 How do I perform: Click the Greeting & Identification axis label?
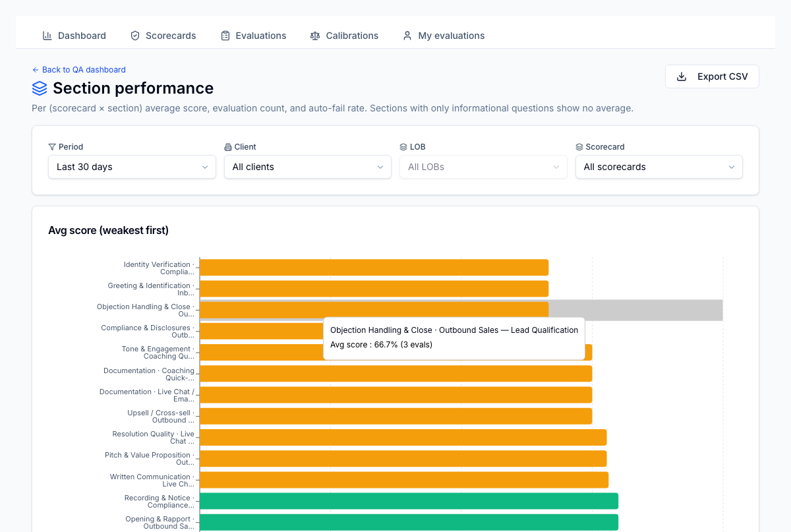tap(151, 289)
